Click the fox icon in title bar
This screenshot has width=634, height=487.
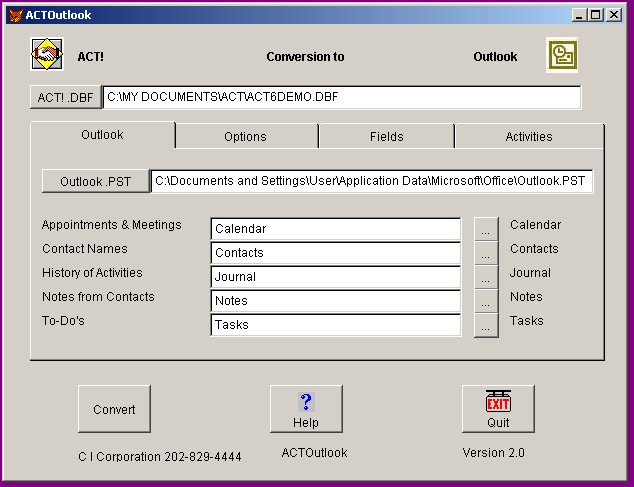16,15
